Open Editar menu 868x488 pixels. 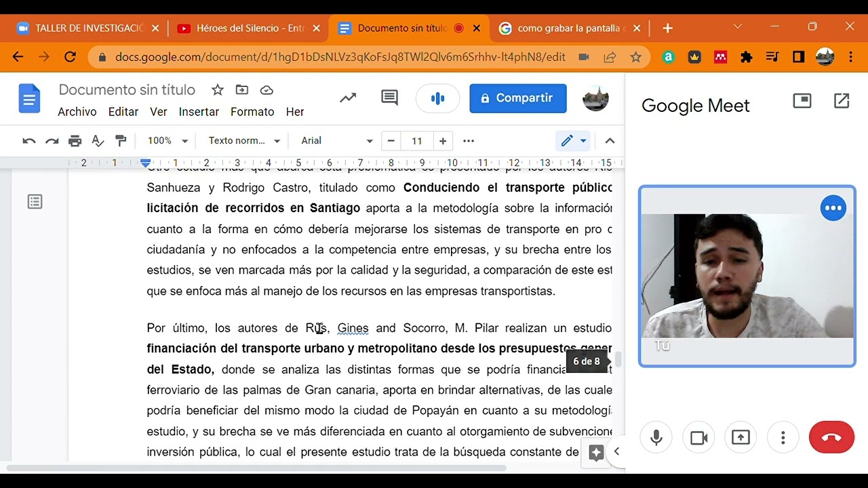click(123, 112)
